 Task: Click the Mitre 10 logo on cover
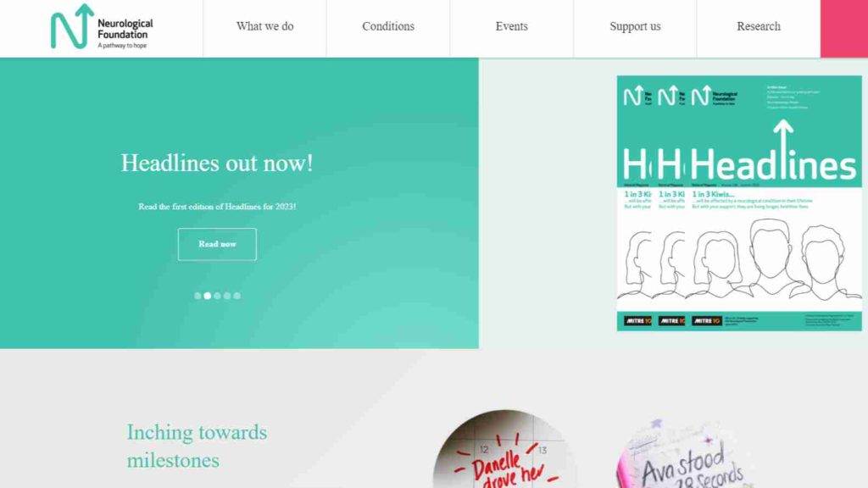click(706, 321)
